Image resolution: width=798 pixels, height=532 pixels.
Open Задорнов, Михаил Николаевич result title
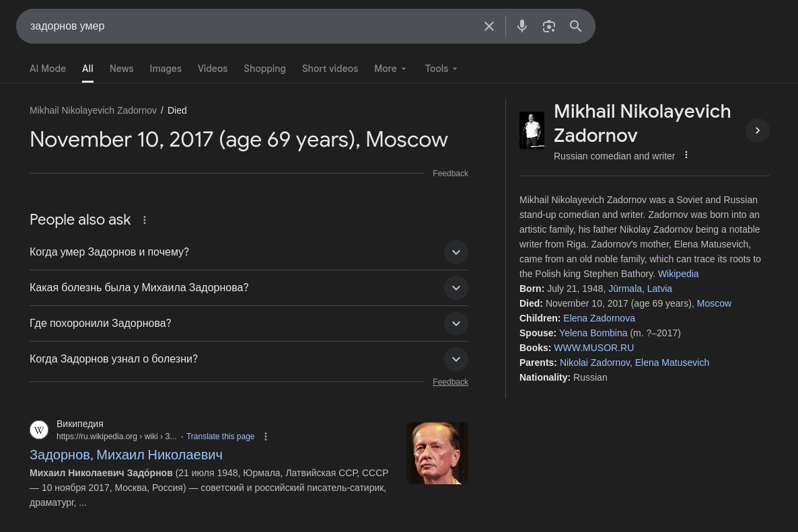pos(126,455)
